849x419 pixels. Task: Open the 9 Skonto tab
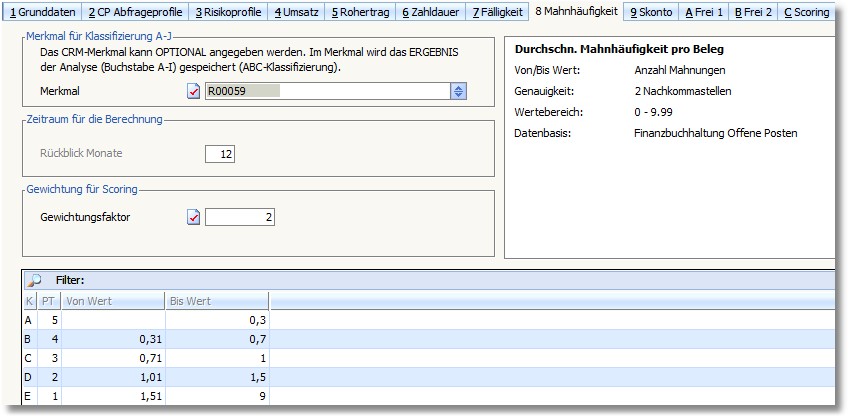650,12
